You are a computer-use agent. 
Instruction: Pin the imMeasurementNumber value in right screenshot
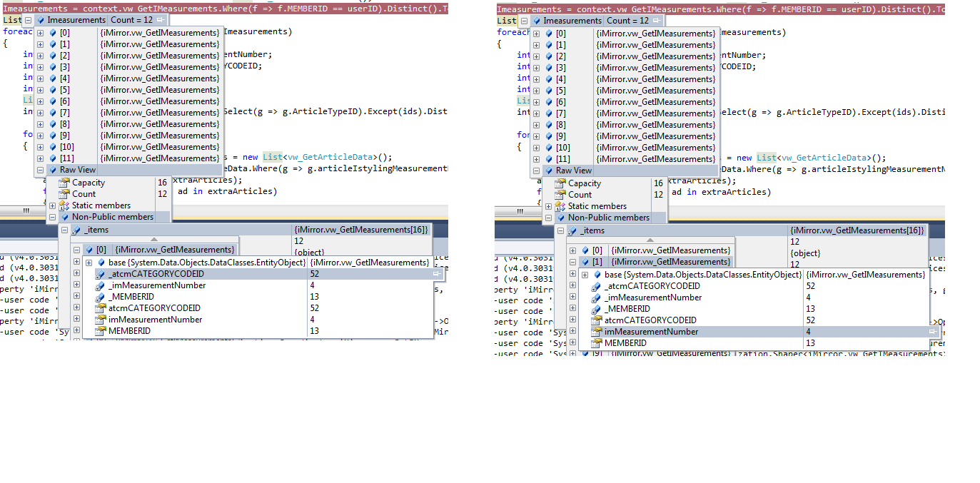coord(933,332)
